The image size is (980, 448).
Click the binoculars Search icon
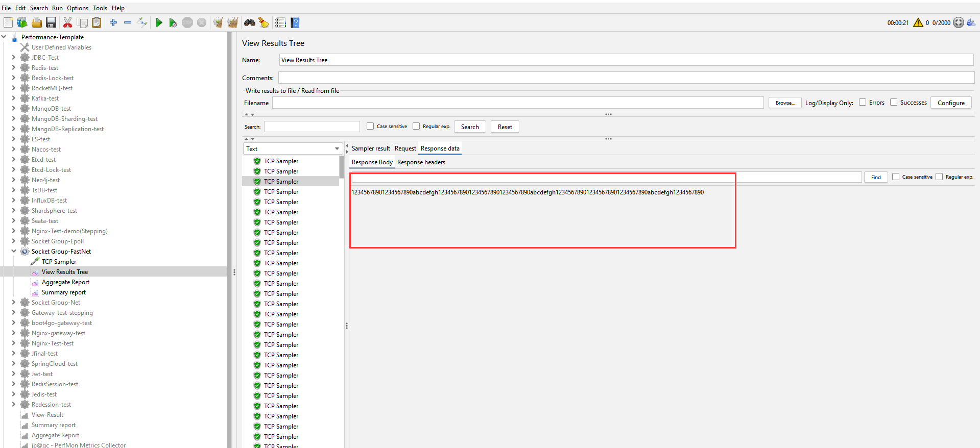[x=249, y=22]
